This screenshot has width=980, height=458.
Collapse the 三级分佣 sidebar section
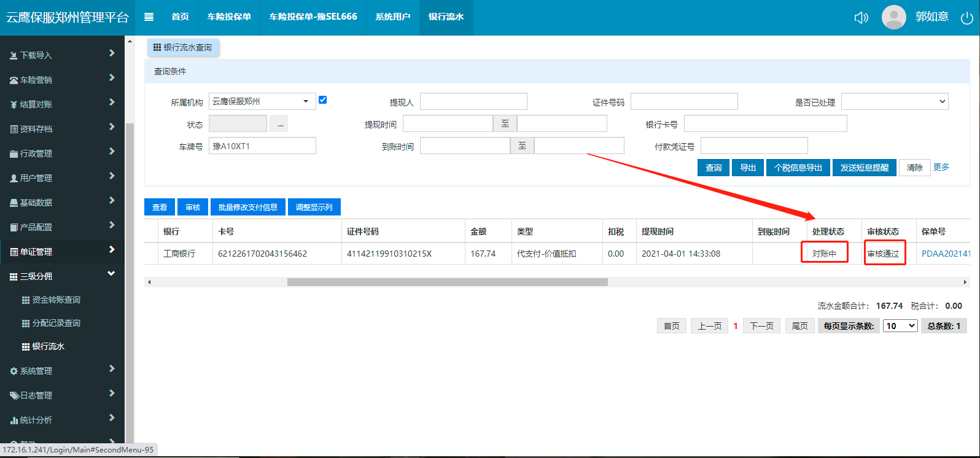[x=111, y=274]
